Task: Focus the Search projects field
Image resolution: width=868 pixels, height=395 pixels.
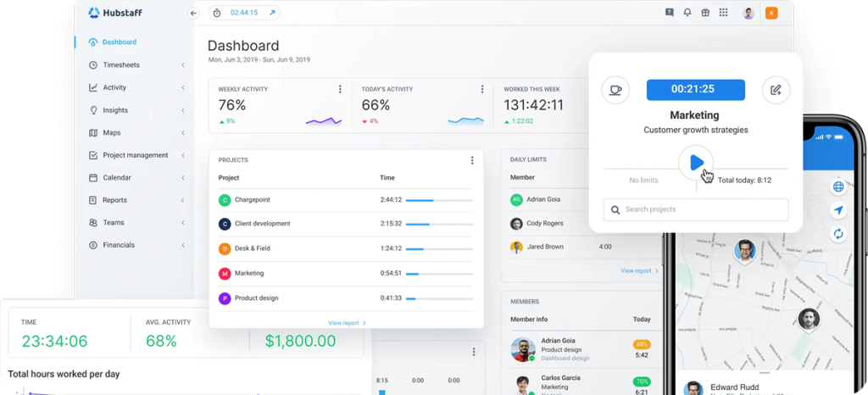Action: (x=696, y=209)
